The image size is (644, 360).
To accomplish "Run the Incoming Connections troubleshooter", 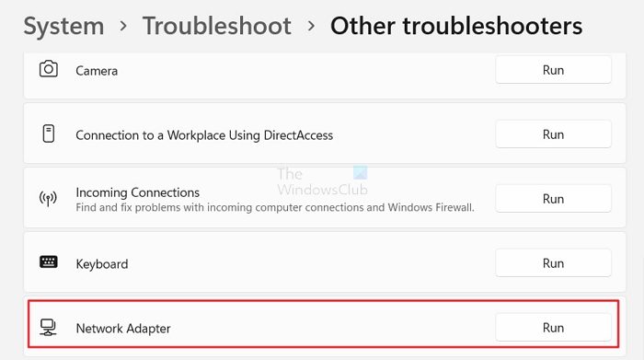I will click(553, 199).
